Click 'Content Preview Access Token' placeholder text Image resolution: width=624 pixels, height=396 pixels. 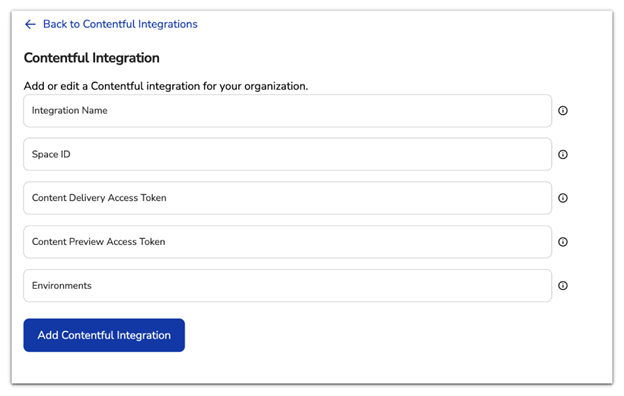tap(98, 242)
